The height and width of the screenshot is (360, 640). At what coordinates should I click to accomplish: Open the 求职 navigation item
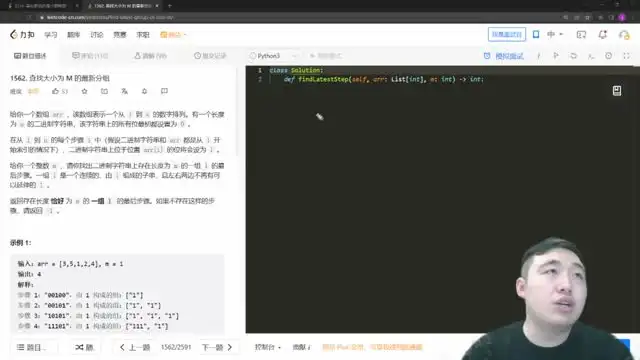point(143,35)
